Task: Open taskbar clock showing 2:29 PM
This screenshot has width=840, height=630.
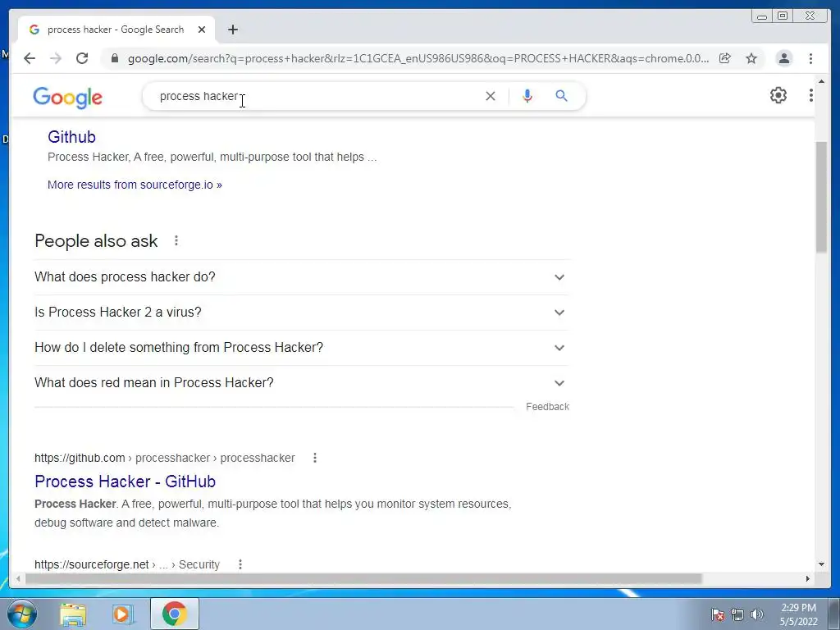Action: pos(798,614)
